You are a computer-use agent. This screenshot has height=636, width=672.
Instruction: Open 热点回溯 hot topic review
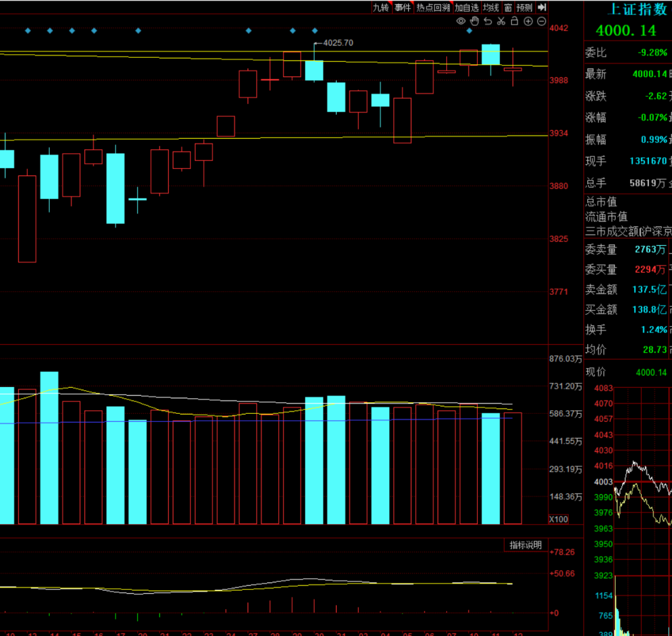(x=433, y=7)
